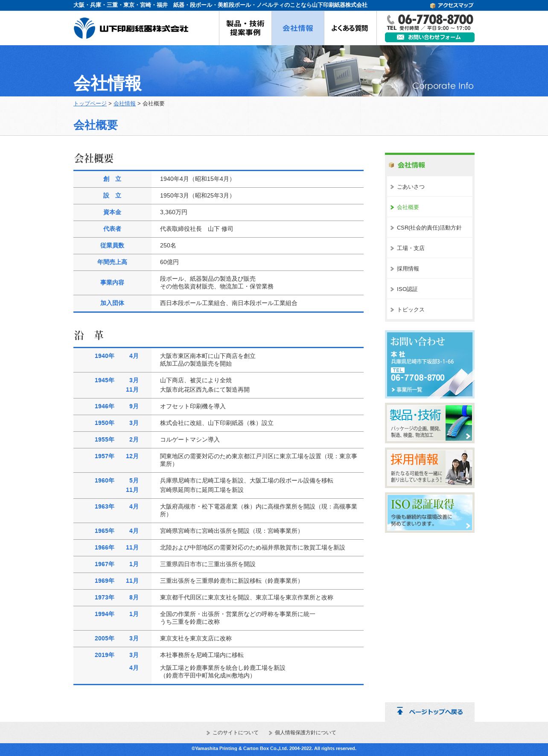Screen dimensions: 548x756
Task: Click 本社事務所を尼崎工場内に移転 entry
Action: pos(202,655)
